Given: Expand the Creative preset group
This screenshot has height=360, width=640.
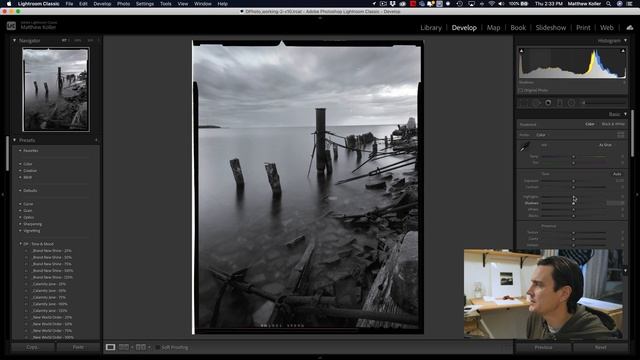Looking at the screenshot, I should pos(20,171).
